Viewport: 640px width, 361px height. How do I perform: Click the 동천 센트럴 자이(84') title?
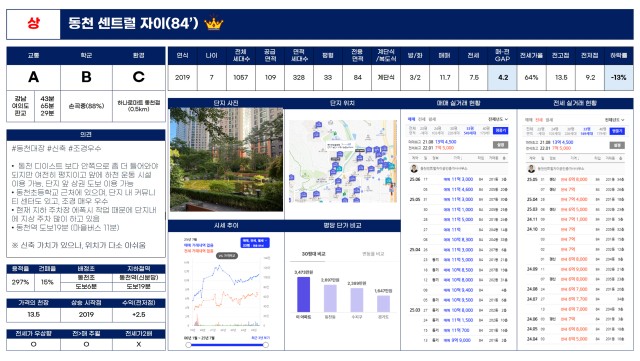(x=133, y=23)
